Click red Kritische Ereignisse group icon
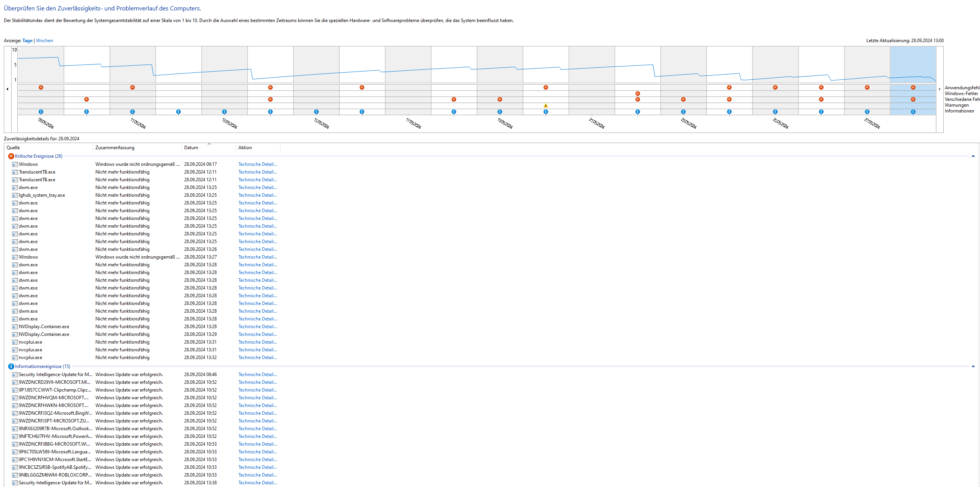Image resolution: width=980 pixels, height=487 pixels. pos(11,156)
